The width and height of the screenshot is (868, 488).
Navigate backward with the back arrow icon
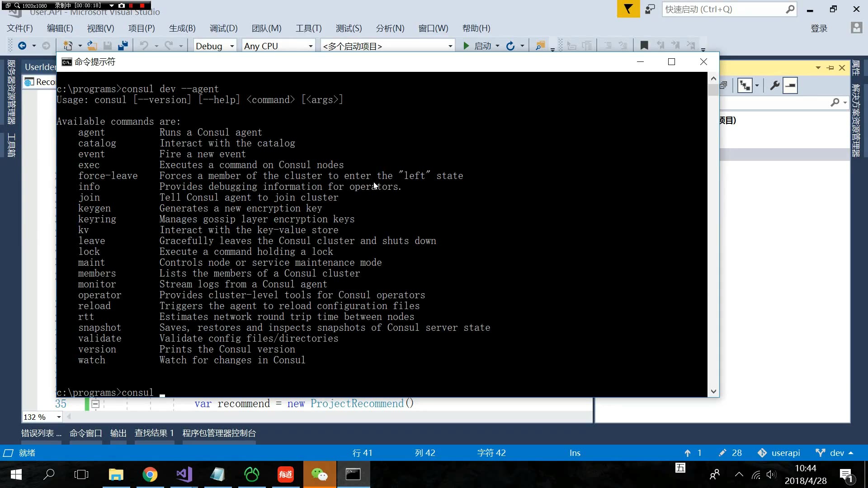point(22,46)
